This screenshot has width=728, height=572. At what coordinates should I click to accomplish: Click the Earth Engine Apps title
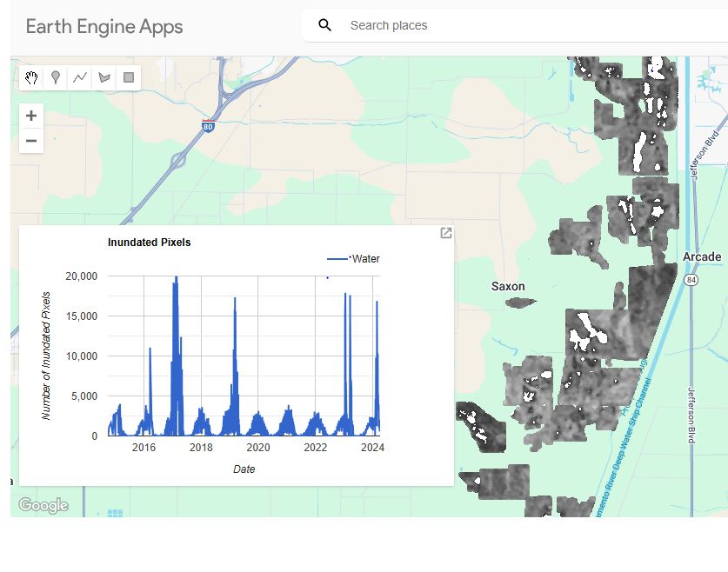point(104,26)
